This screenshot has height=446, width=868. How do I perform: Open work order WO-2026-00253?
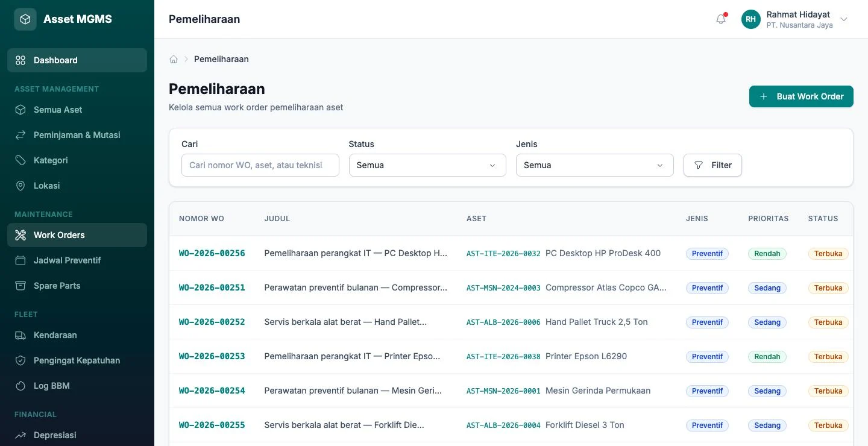coord(212,356)
